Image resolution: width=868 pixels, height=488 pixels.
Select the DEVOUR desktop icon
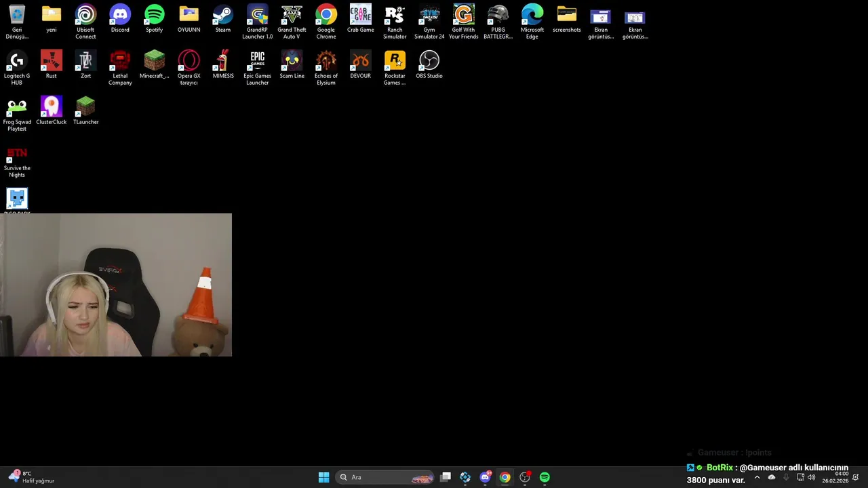click(360, 65)
